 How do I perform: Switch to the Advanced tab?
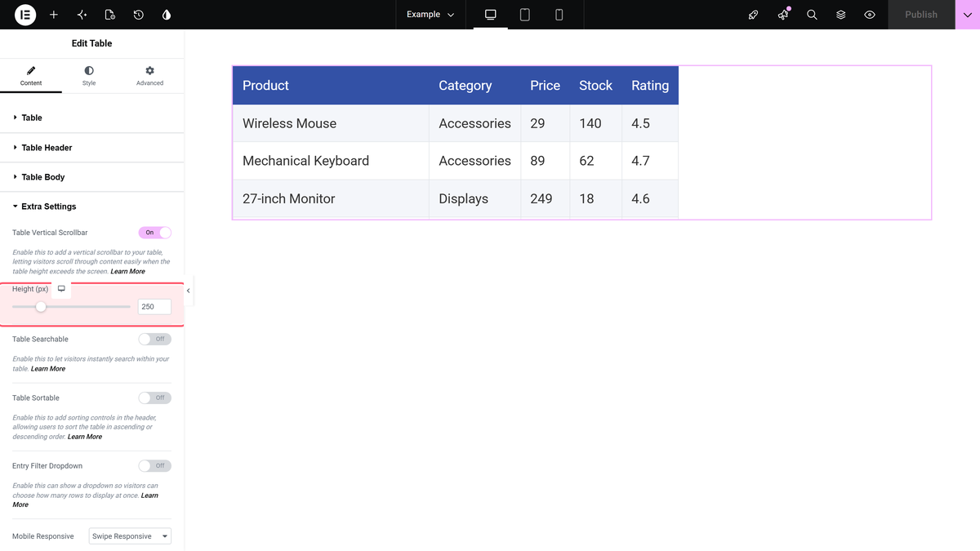[150, 76]
